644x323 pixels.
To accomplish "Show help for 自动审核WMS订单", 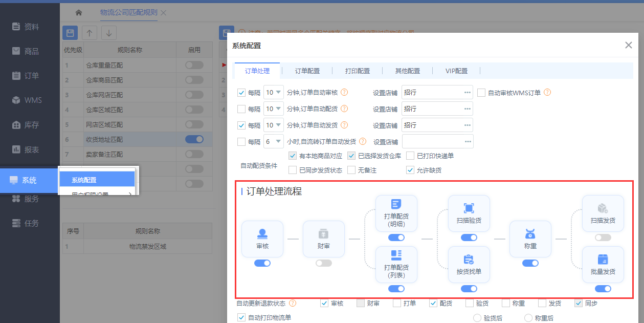I will coord(547,93).
